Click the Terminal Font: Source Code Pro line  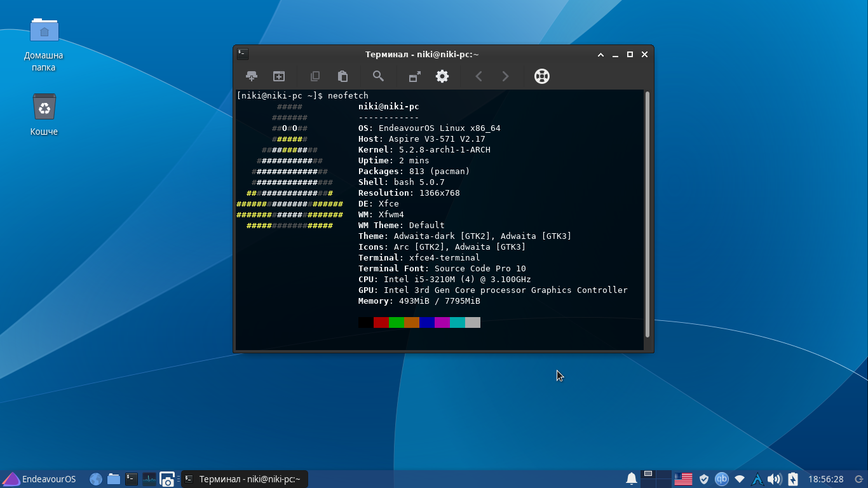442,268
